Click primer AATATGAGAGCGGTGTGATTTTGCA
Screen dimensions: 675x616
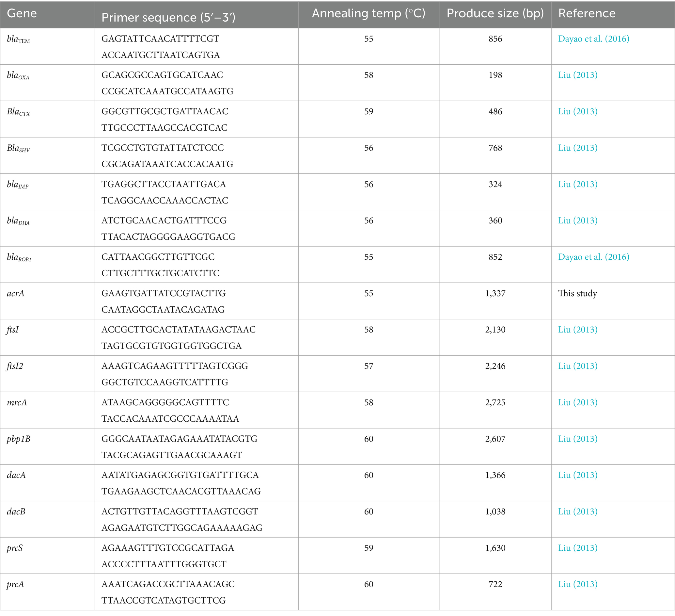180,476
